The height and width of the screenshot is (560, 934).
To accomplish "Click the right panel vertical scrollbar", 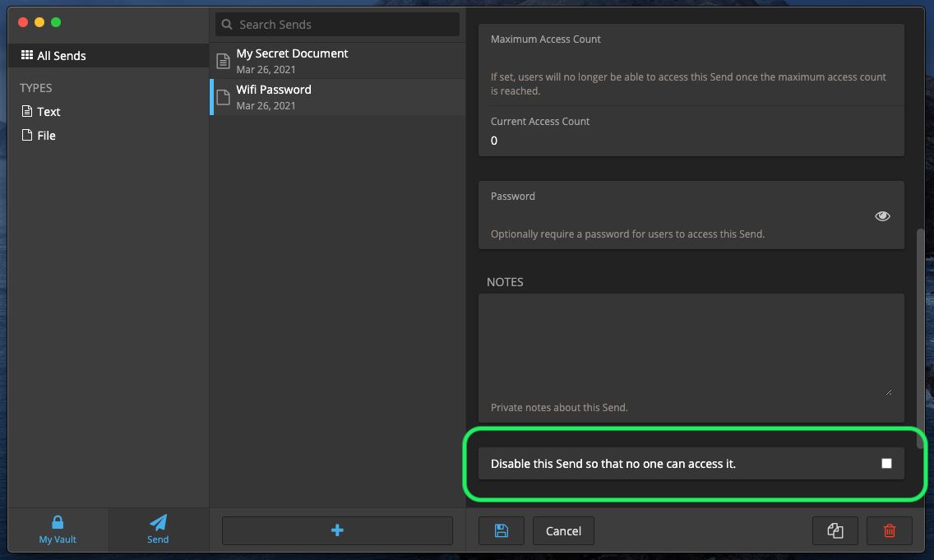I will [x=920, y=338].
